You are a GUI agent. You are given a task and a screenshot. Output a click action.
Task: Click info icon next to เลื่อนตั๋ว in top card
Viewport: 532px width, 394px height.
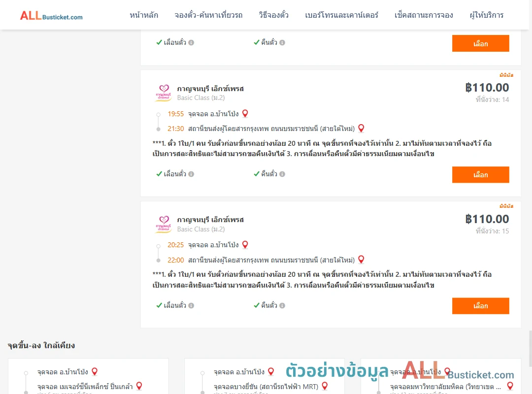tap(191, 42)
